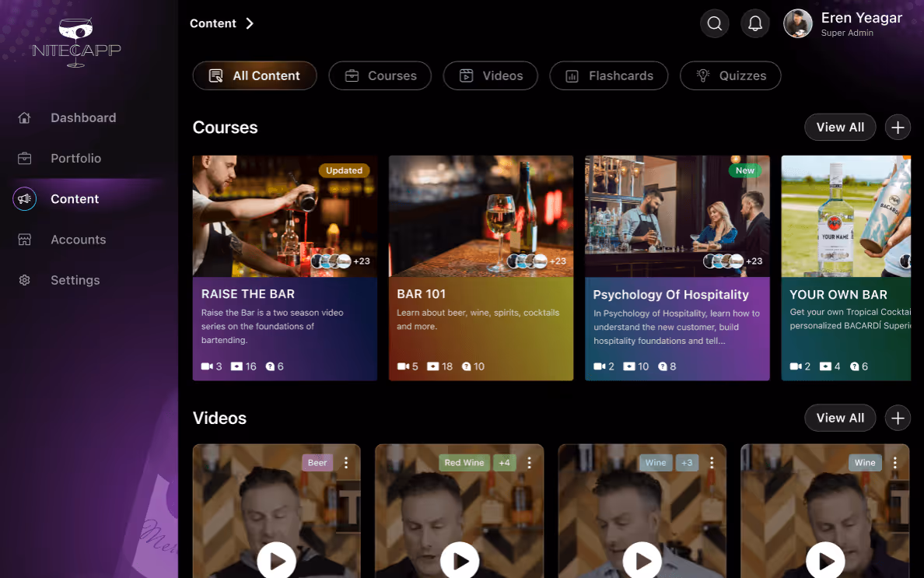Click the Super Admin role label

(848, 33)
